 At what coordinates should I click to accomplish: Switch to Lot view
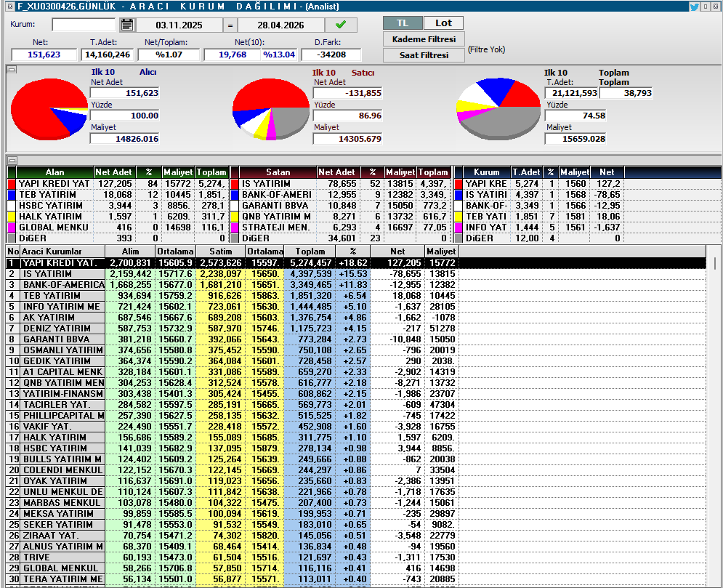point(443,23)
